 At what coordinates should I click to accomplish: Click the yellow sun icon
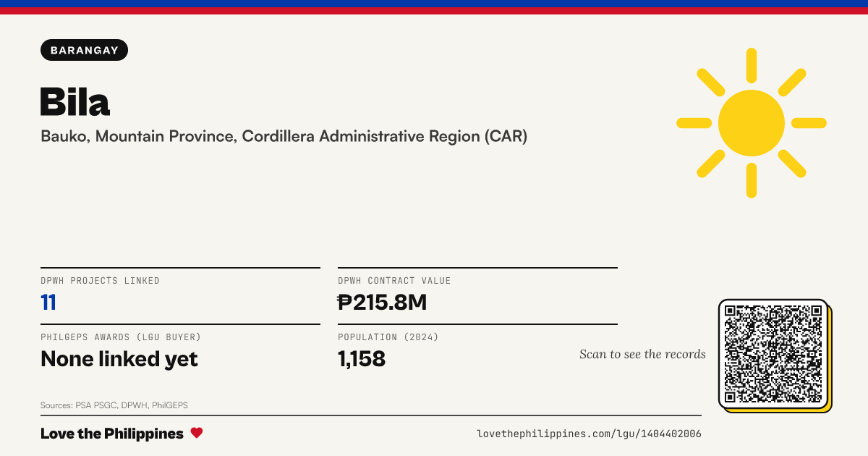click(752, 123)
